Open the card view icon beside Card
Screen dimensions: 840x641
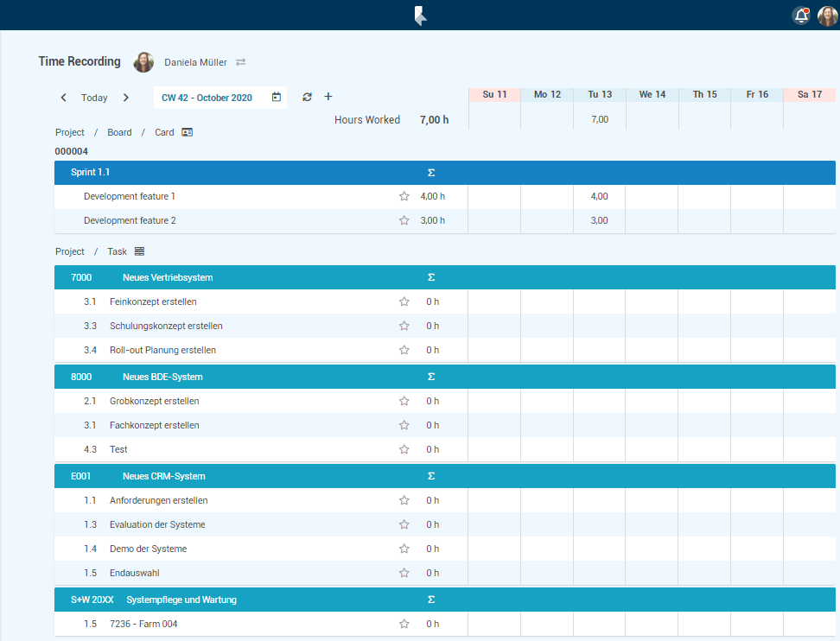188,132
